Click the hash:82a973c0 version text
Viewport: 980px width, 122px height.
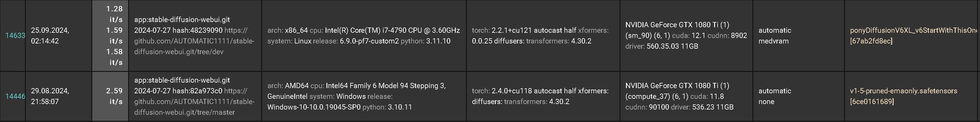(x=197, y=91)
